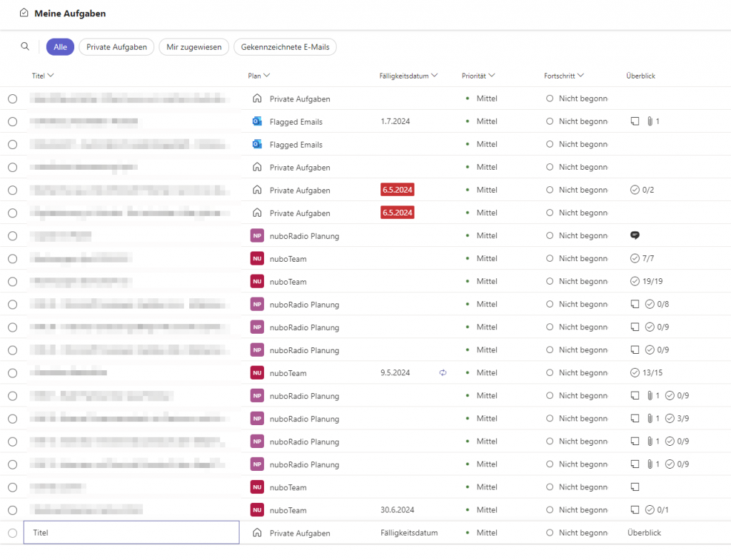Click NU badge in the 30.6.2024 row
This screenshot has height=560, width=731.
(257, 510)
